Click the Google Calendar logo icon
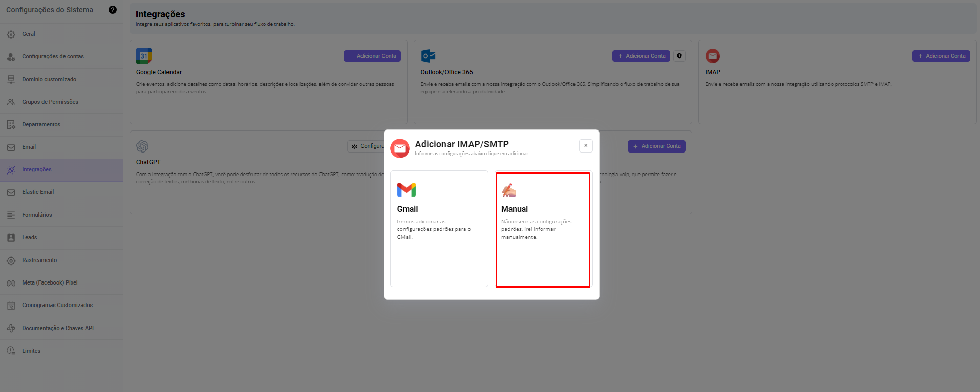This screenshot has width=980, height=392. pyautogui.click(x=144, y=56)
